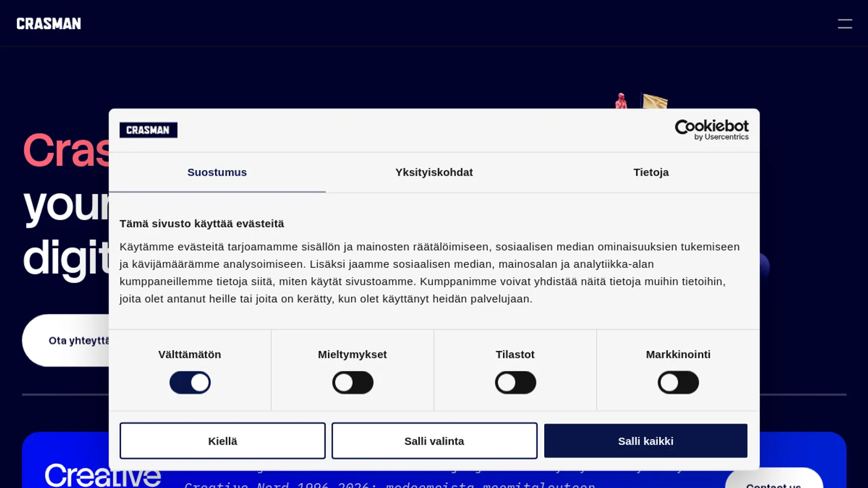Screen dimensions: 868x488
Task: Click the Creative Nord logo in banner
Action: 103,476
